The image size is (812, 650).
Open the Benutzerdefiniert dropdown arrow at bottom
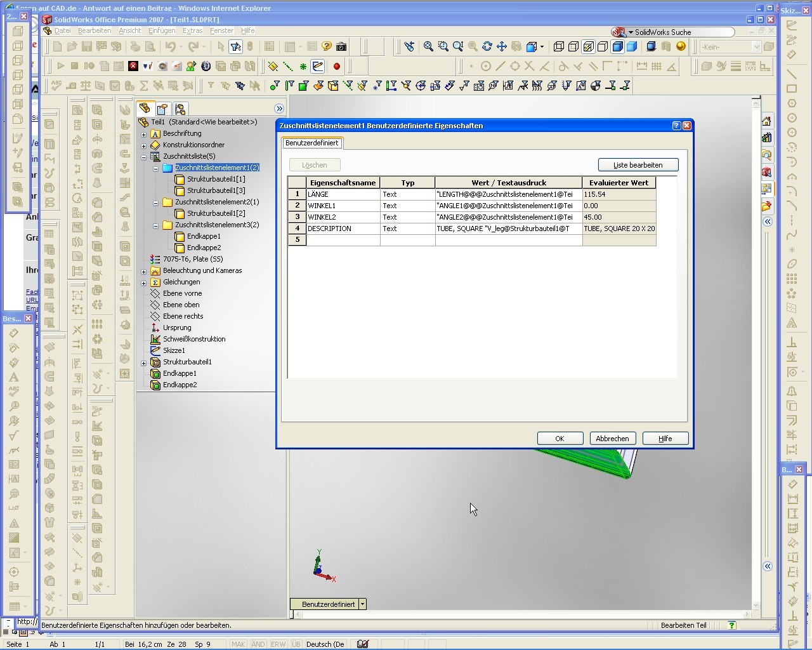(362, 604)
